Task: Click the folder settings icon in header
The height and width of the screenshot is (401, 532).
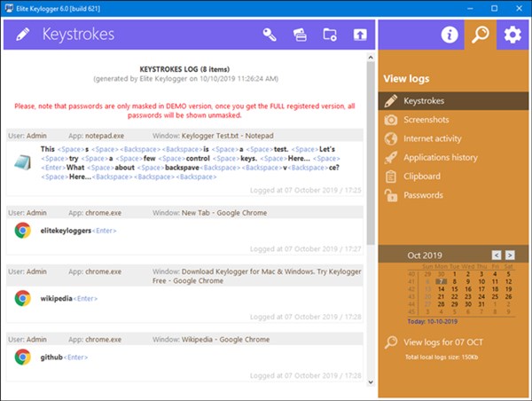Action: [330, 35]
